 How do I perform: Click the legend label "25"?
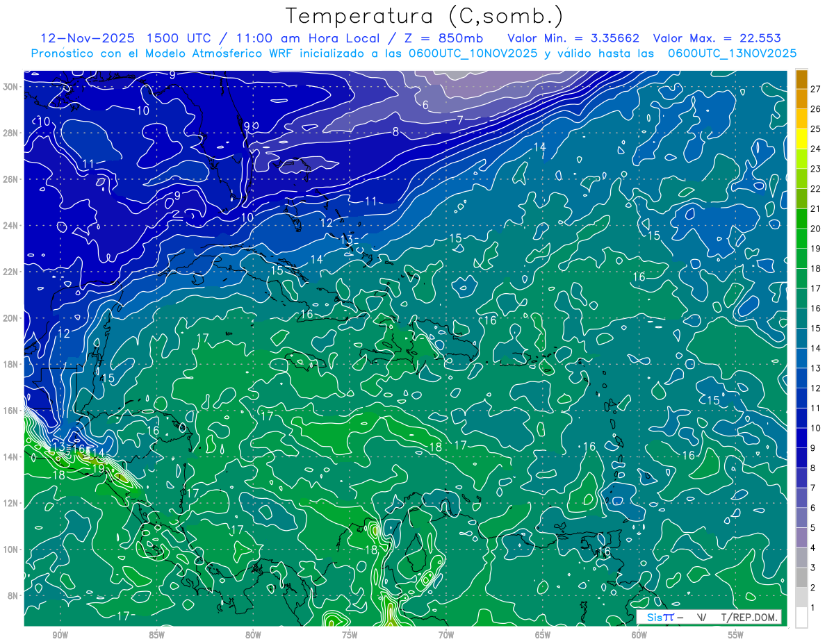pos(815,129)
